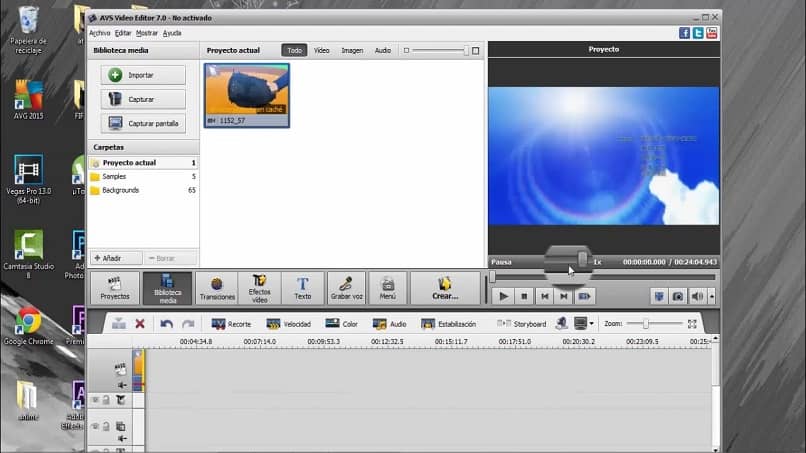Open the Editar menu
This screenshot has width=806, height=453.
pos(123,33)
